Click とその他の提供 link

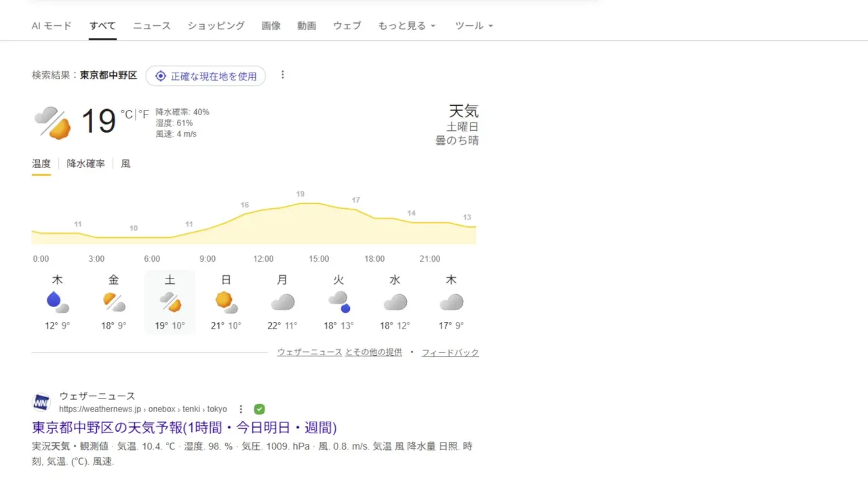point(374,352)
